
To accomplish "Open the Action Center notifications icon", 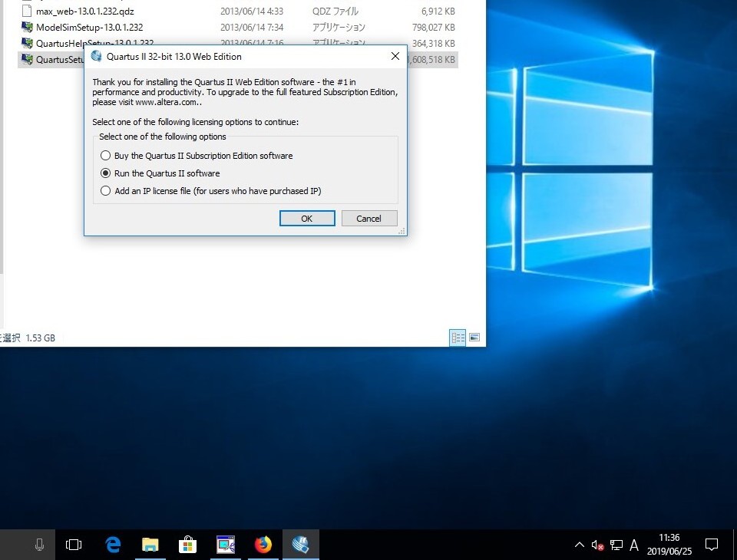I will point(712,545).
